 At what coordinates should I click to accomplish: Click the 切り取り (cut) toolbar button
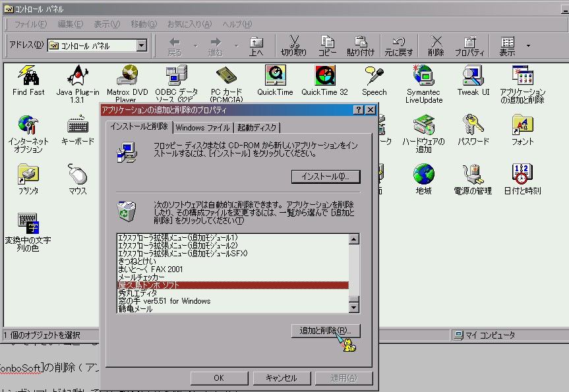pyautogui.click(x=294, y=45)
